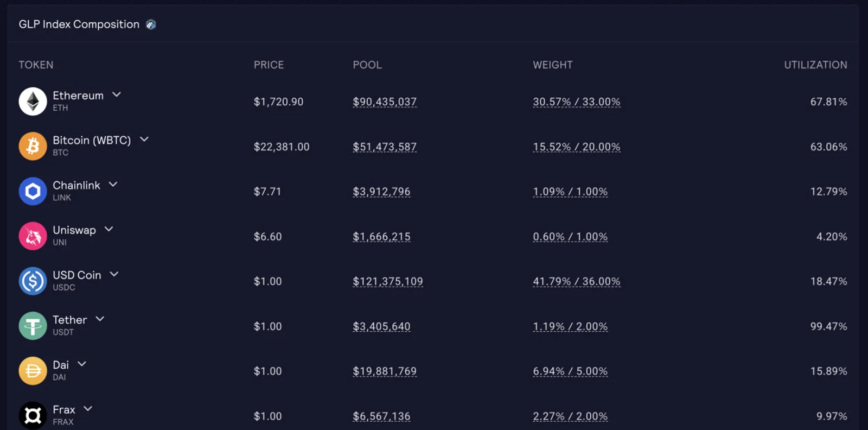Click the Dai pool amount $19,881,769
Image resolution: width=868 pixels, height=430 pixels.
click(x=385, y=371)
